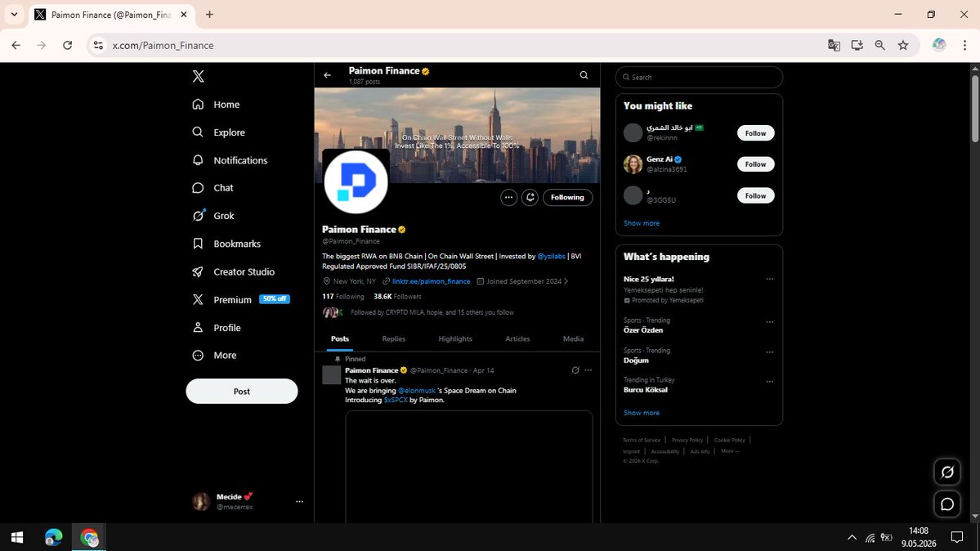Follow Genz Ai
Viewport: 980px width, 551px height.
[755, 164]
